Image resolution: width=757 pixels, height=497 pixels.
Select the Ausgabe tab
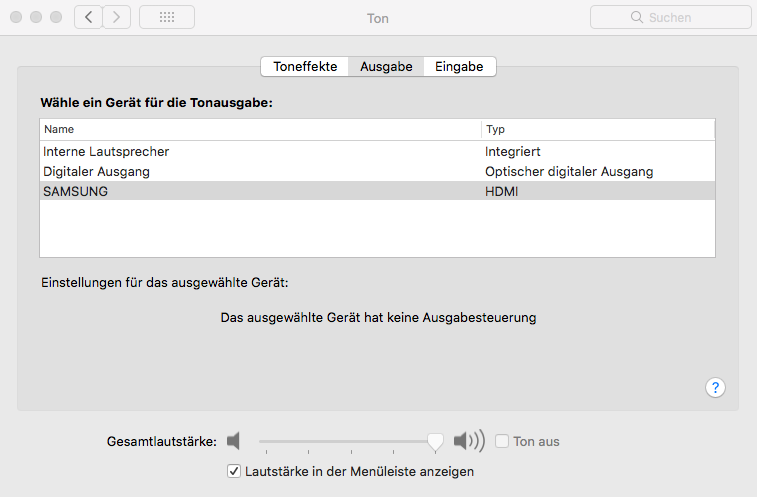click(x=387, y=67)
